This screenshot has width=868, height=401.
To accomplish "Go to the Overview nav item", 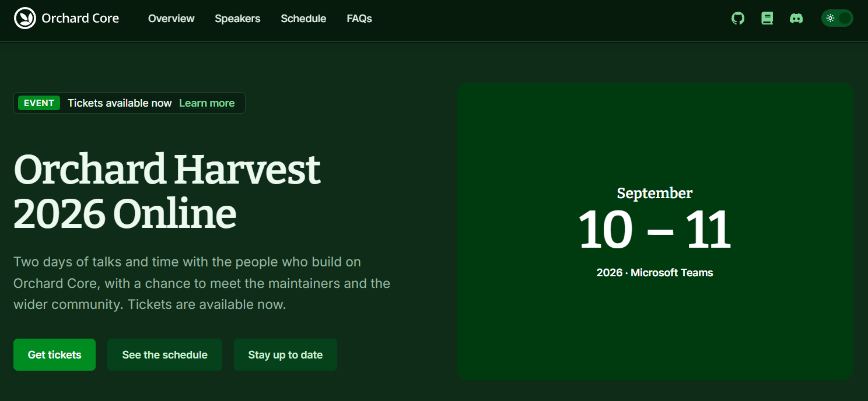I will point(171,19).
